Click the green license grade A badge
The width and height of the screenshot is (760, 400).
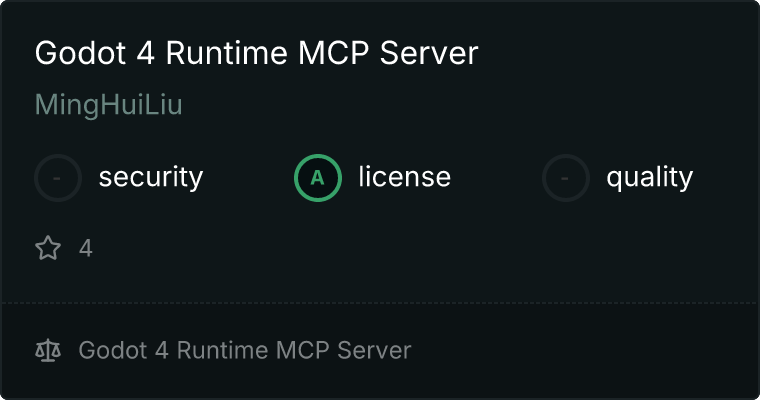(x=318, y=178)
